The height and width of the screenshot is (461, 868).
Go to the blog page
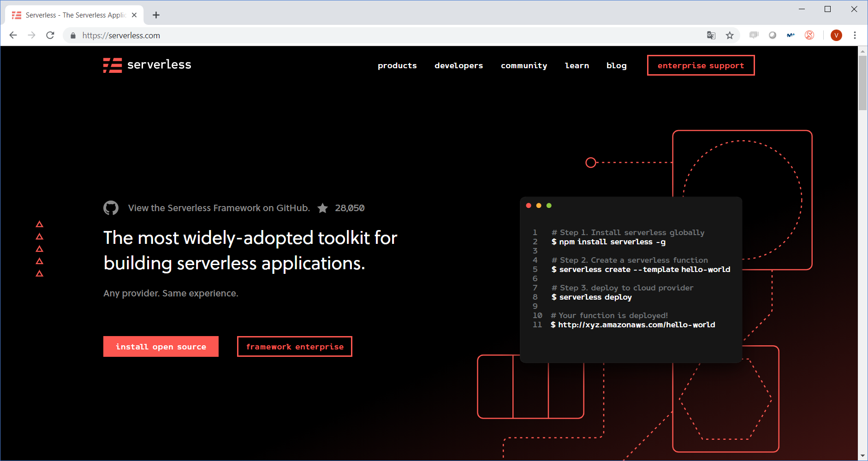tap(617, 65)
